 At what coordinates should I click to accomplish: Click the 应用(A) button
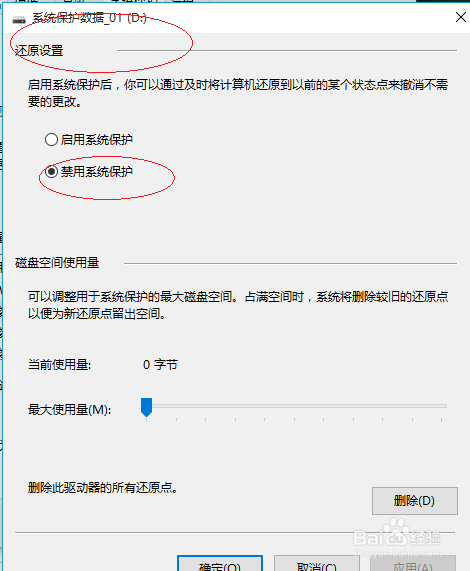point(413,564)
